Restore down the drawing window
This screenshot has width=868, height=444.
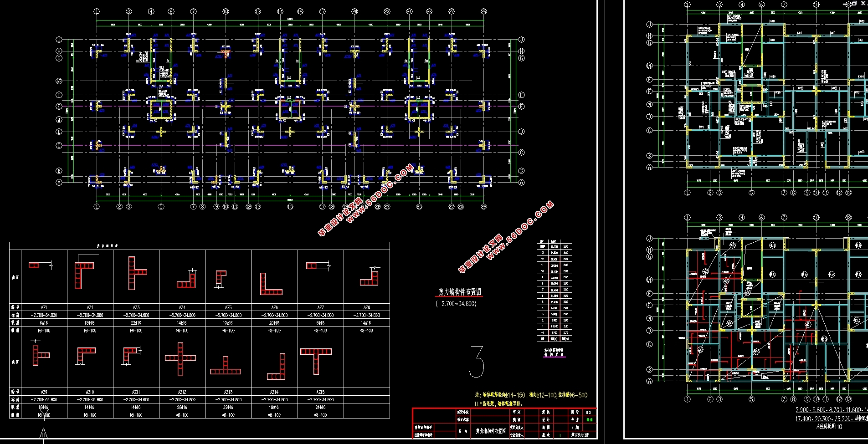[x=854, y=3]
